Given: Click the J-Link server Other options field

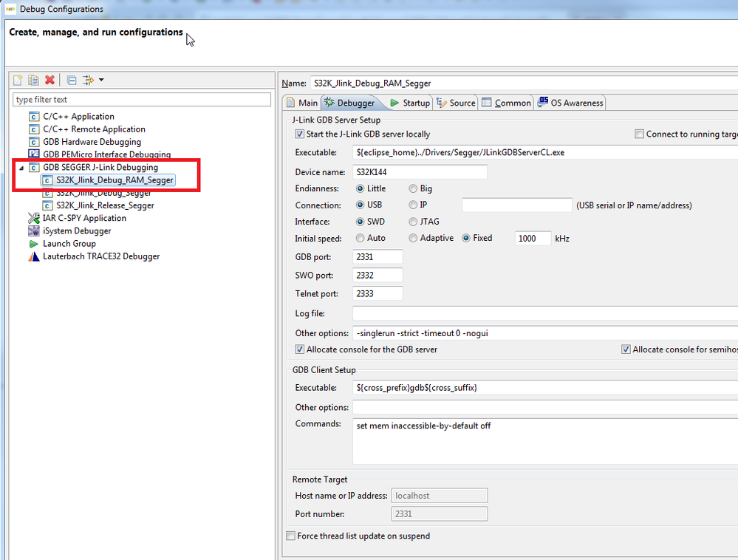Looking at the screenshot, I should 545,332.
